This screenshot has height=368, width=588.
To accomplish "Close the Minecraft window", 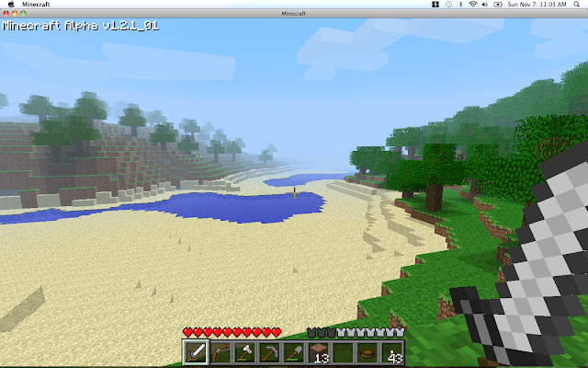I will coord(6,13).
